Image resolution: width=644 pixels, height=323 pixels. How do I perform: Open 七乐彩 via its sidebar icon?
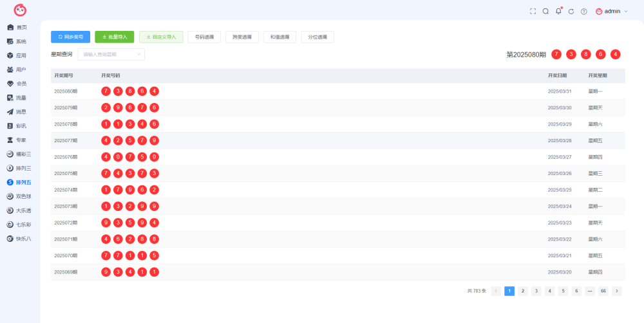[x=10, y=225]
